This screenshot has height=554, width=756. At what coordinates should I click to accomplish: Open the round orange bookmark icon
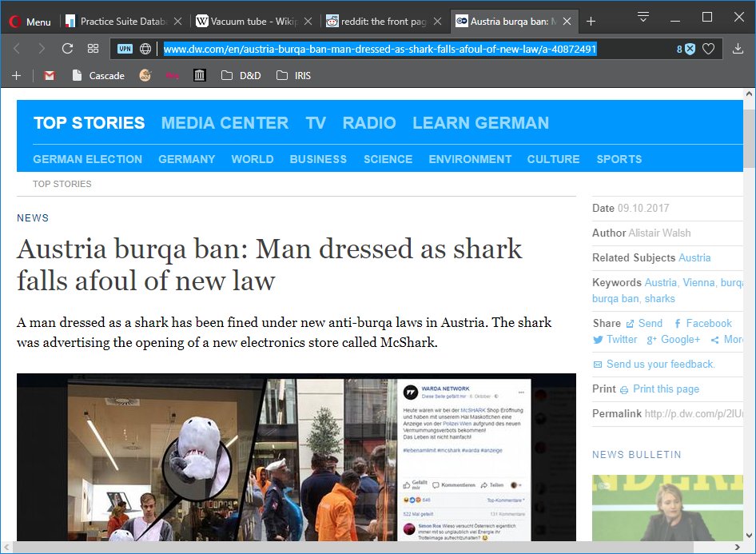coord(145,76)
